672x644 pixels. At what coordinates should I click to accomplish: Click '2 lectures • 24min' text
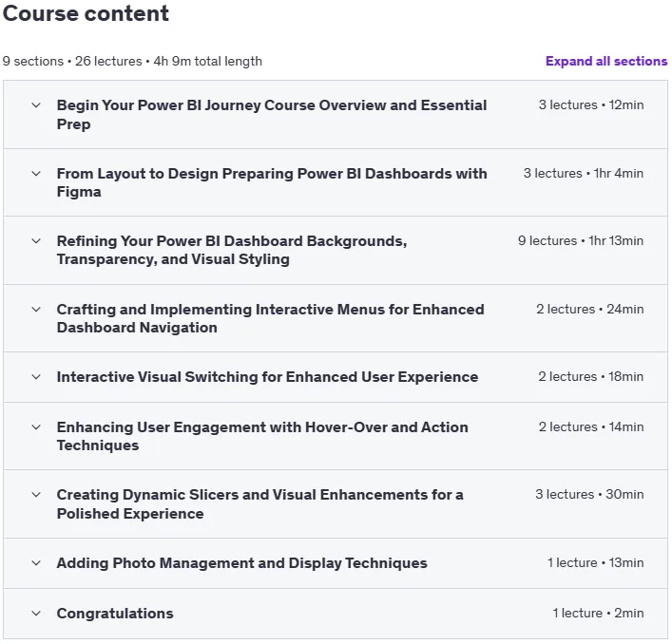589,309
